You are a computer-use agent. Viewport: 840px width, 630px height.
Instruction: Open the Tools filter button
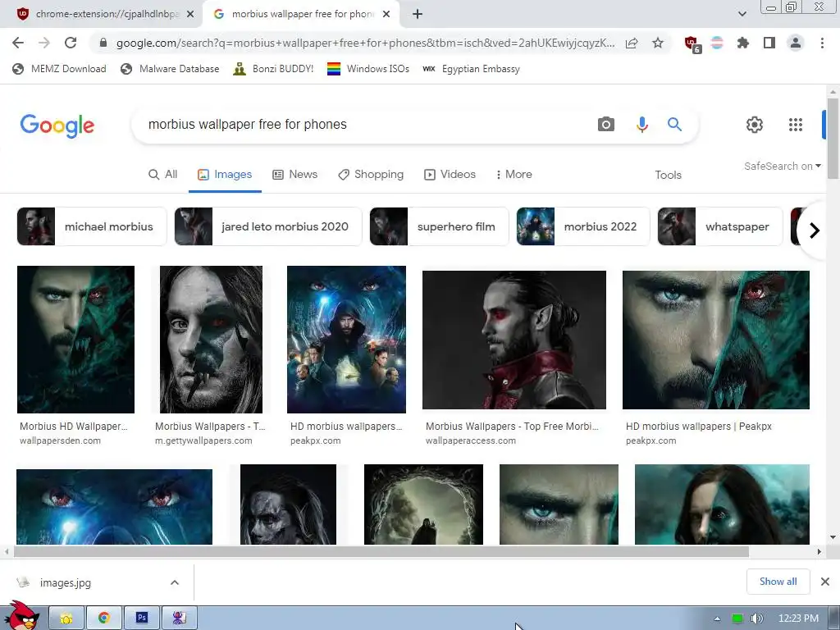668,176
